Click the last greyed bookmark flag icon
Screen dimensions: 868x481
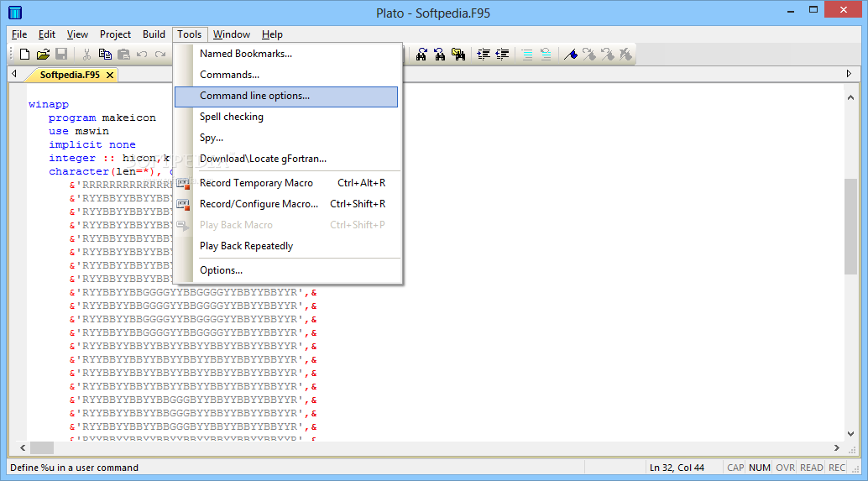pos(625,55)
